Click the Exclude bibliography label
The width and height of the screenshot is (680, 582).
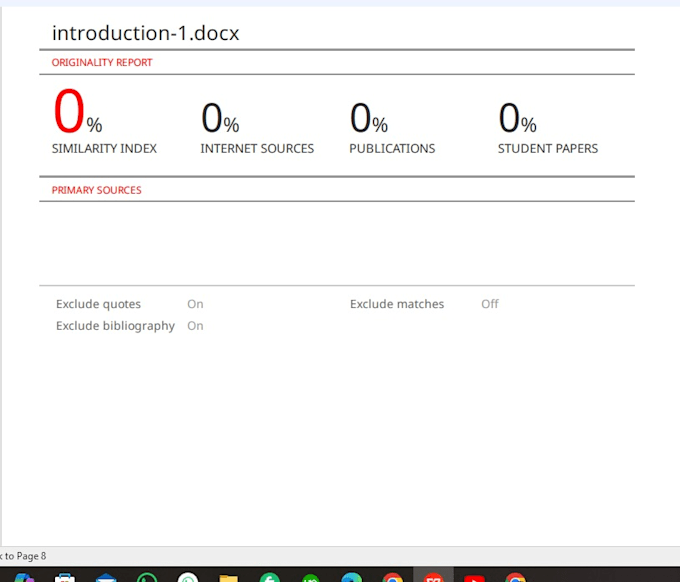coord(115,326)
